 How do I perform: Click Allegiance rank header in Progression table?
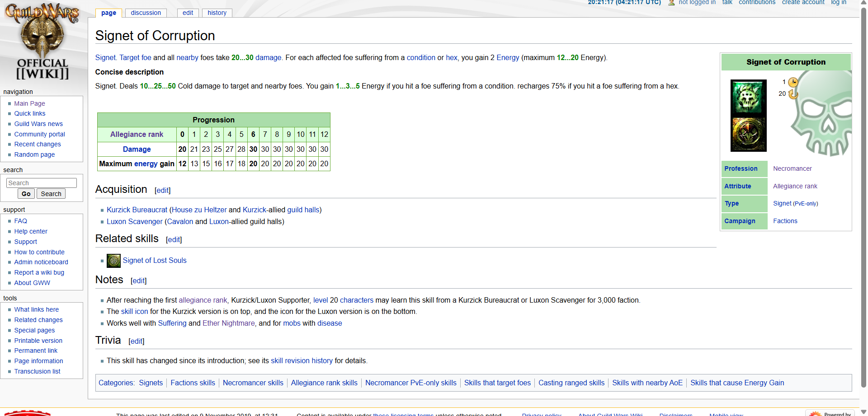point(137,134)
